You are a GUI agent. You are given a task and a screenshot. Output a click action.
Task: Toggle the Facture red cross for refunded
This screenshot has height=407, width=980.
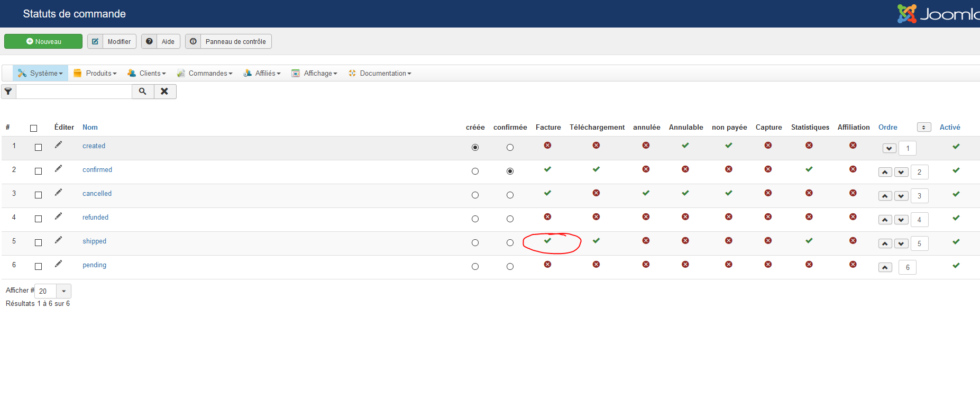coord(547,217)
